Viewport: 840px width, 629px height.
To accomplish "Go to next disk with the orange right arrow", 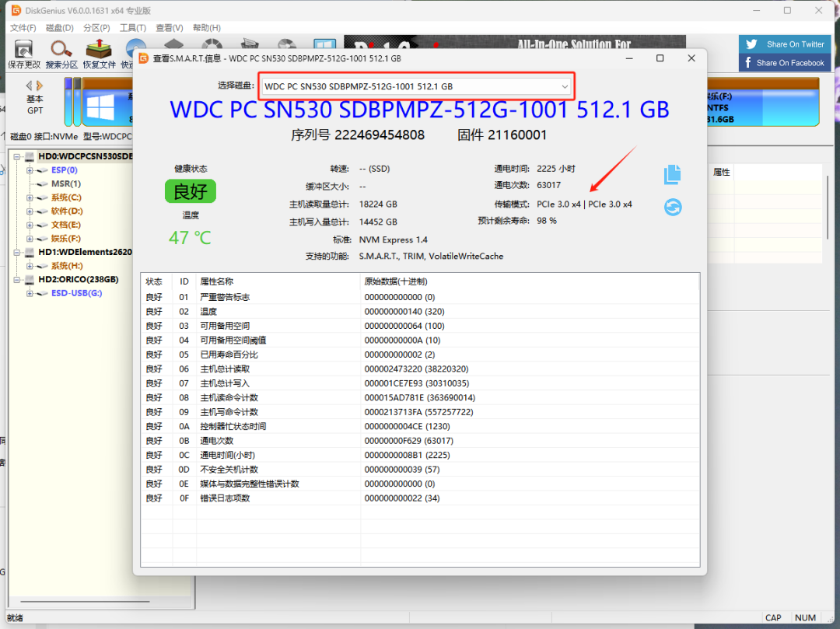I will (40, 85).
